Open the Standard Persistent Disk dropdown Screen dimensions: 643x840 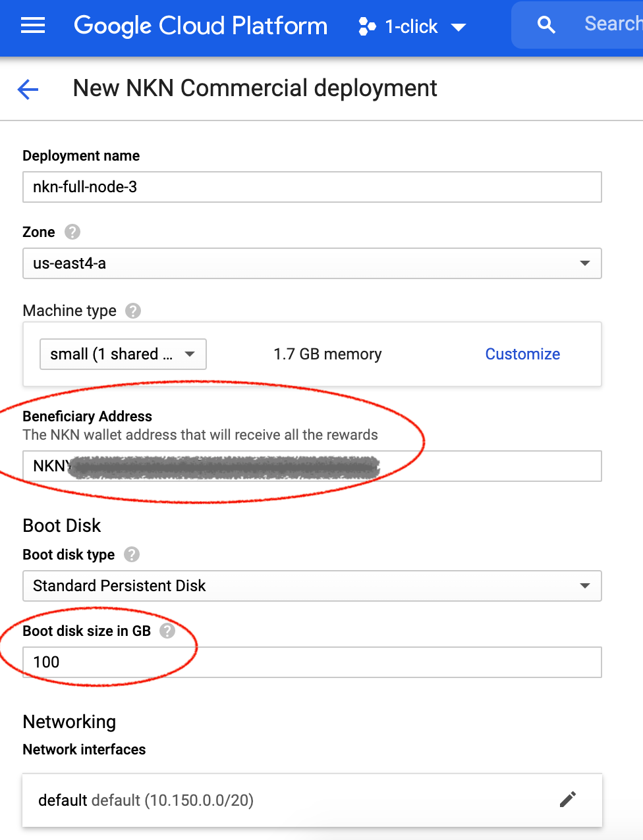click(312, 586)
